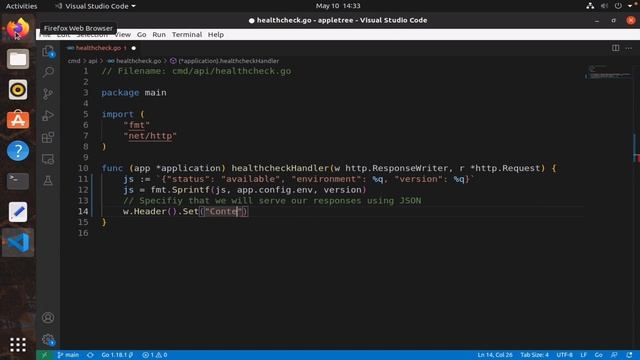Open the Remote Explorer view
640x360 pixels.
pos(48,159)
